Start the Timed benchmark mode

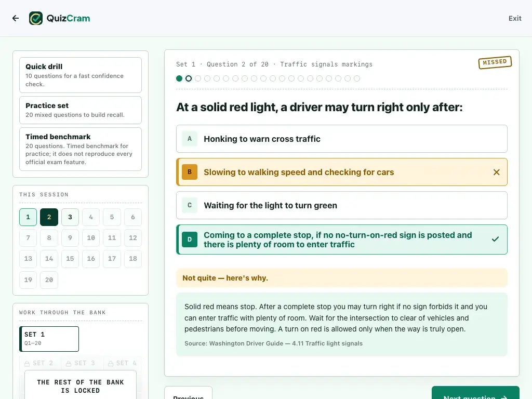[81, 149]
